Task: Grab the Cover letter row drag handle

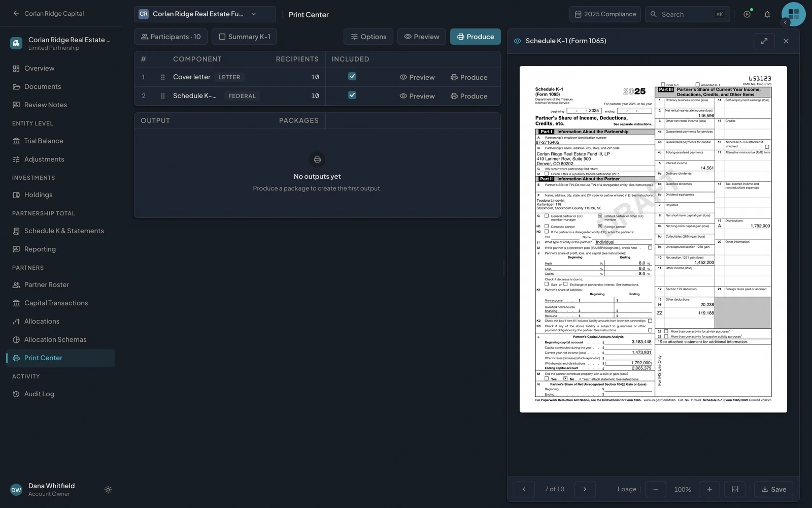Action: pos(163,77)
